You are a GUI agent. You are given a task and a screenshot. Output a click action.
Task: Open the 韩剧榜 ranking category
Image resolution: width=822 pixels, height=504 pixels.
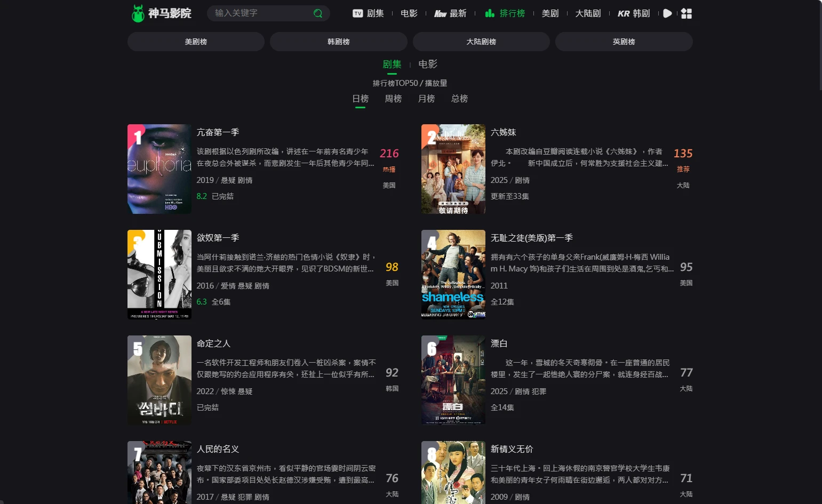tap(338, 42)
